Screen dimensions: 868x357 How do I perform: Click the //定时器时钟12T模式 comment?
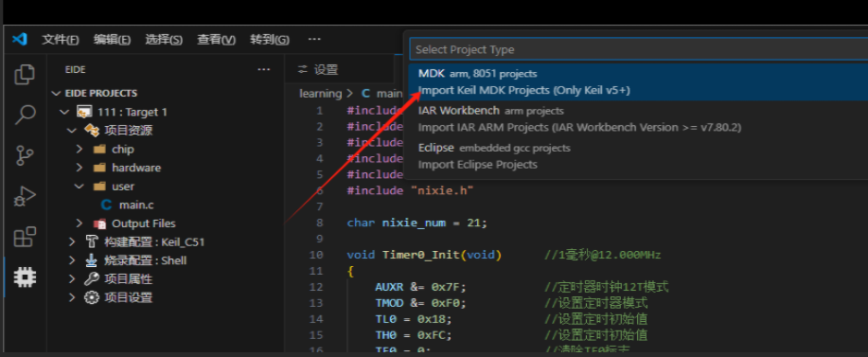(x=607, y=287)
